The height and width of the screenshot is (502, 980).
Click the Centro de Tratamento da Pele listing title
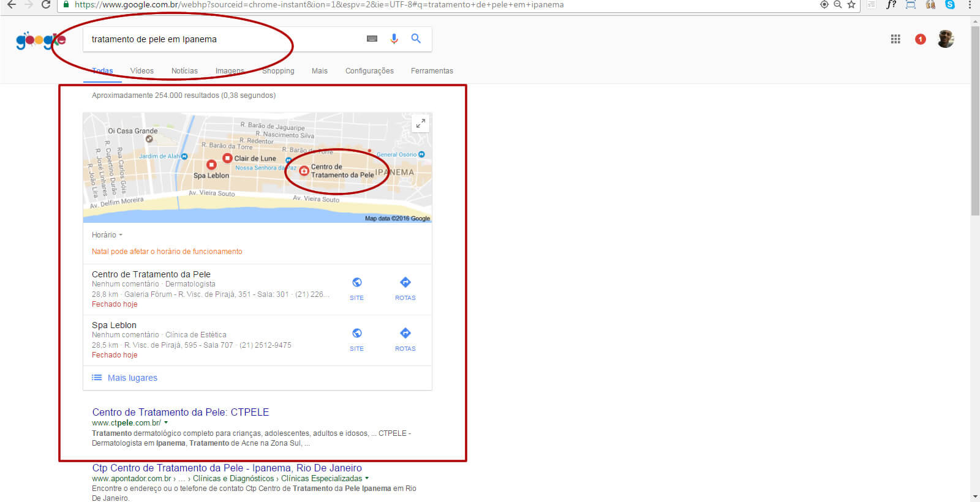coord(151,274)
